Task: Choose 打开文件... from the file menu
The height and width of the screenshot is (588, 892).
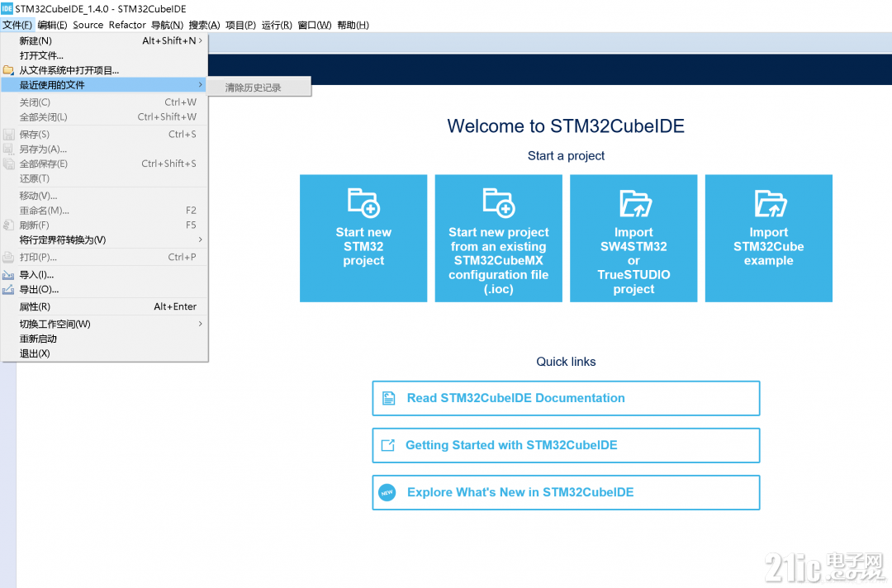Action: (105, 55)
